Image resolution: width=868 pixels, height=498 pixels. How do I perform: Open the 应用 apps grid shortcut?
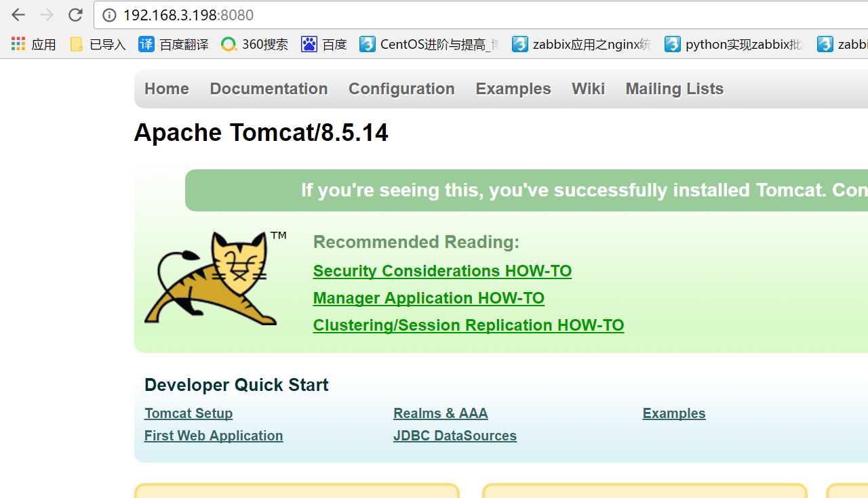point(33,45)
